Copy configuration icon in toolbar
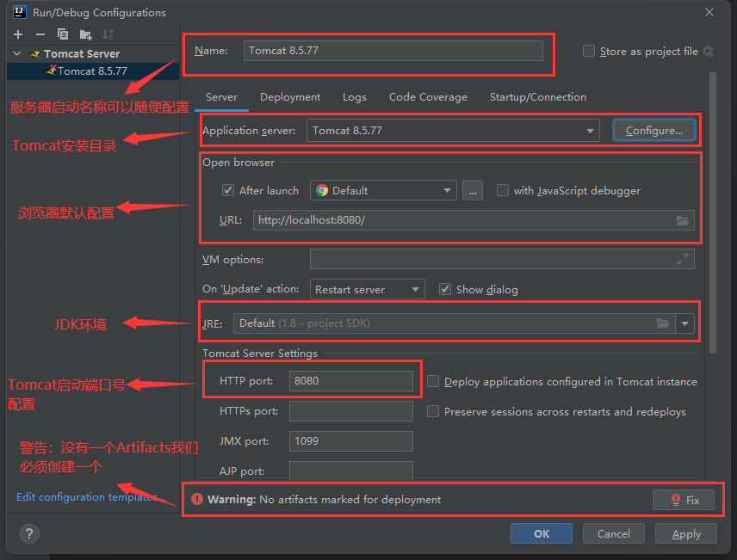 pyautogui.click(x=63, y=34)
